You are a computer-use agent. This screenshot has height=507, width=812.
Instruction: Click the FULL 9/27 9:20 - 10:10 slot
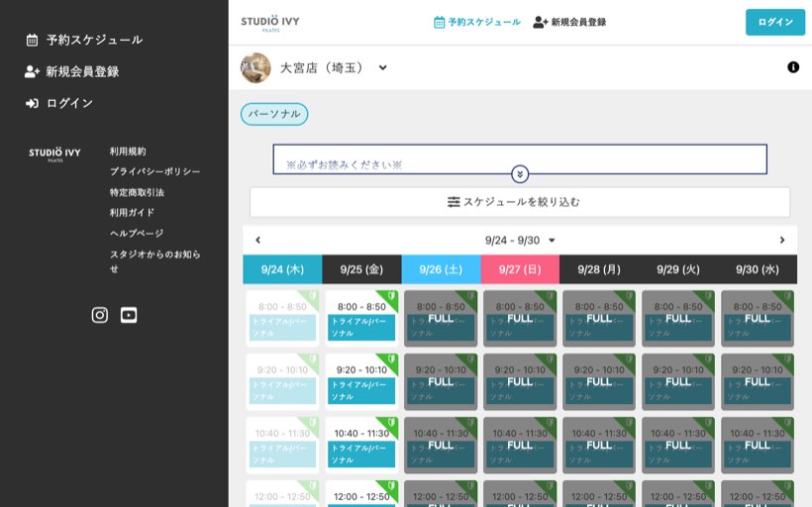[x=520, y=381]
